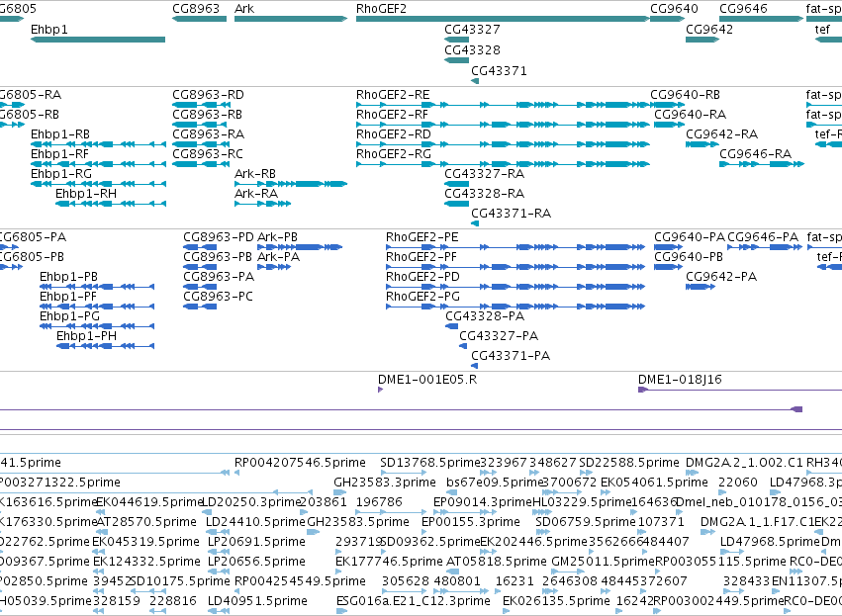
Task: Select the CG43327 gene
Action: tap(456, 40)
